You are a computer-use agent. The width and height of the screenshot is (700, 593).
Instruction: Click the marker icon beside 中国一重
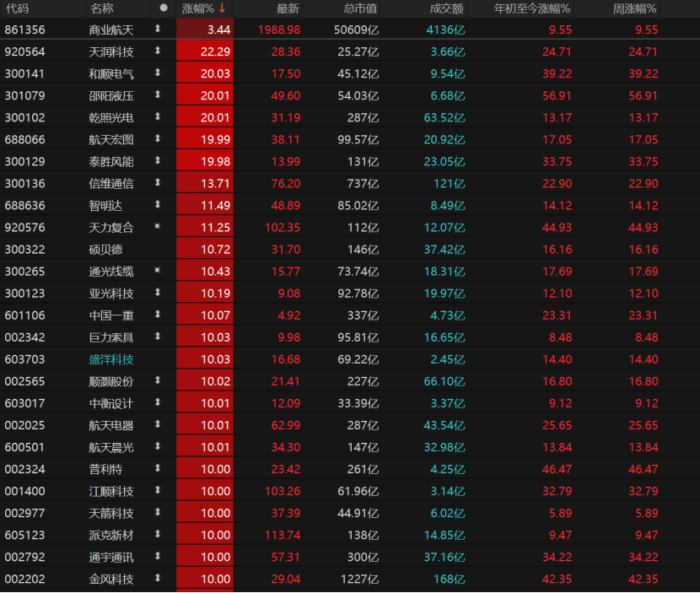tap(158, 315)
